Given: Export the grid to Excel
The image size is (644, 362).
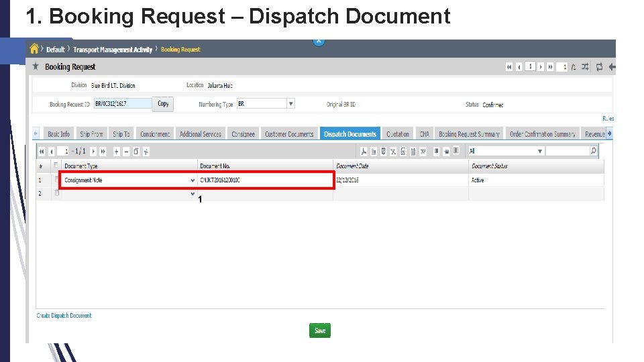Looking at the screenshot, I should click(x=393, y=152).
